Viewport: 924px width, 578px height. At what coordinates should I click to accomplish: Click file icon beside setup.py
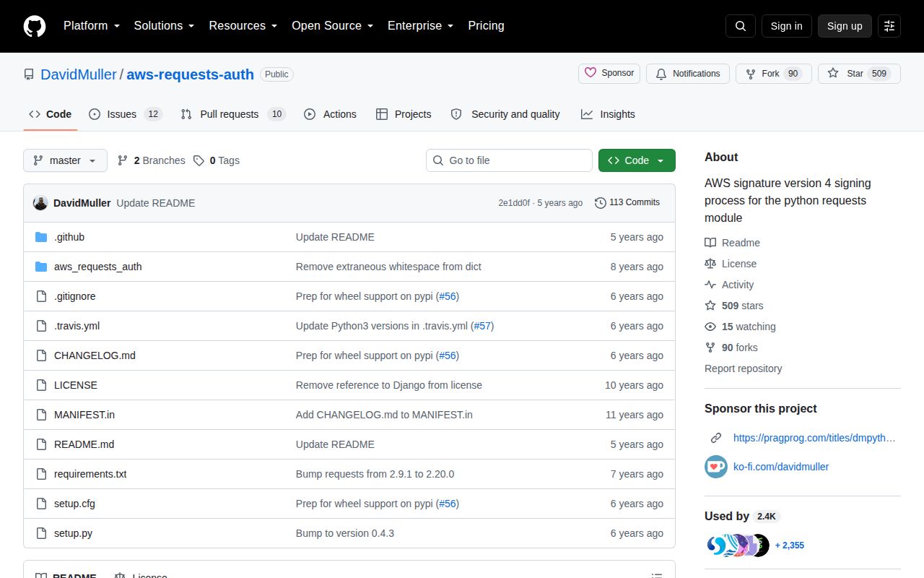tap(41, 533)
